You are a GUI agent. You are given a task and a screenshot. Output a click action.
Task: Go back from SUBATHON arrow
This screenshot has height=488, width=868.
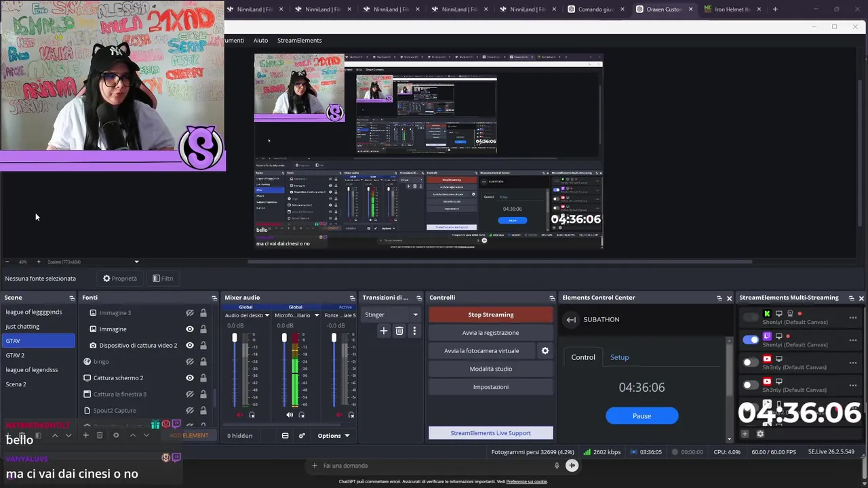(x=571, y=319)
